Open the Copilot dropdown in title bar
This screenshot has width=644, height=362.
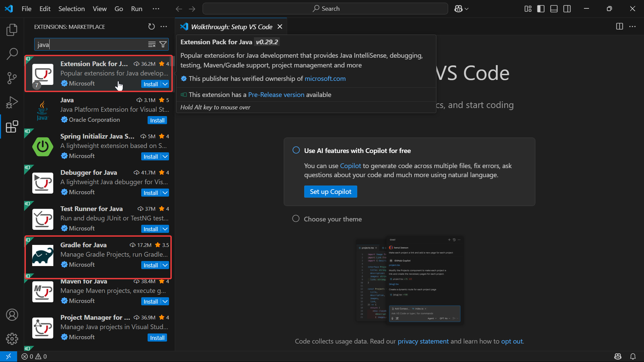[x=462, y=9]
